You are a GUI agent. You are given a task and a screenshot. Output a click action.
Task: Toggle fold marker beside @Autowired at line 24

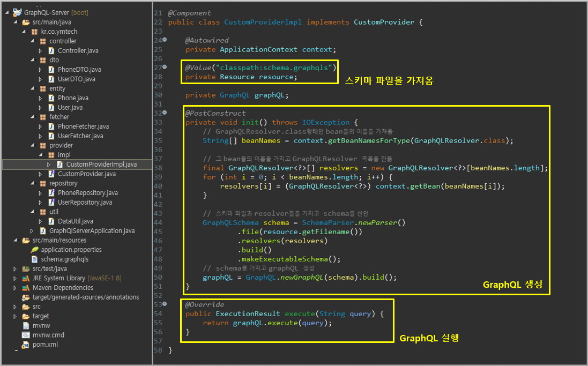tap(165, 40)
